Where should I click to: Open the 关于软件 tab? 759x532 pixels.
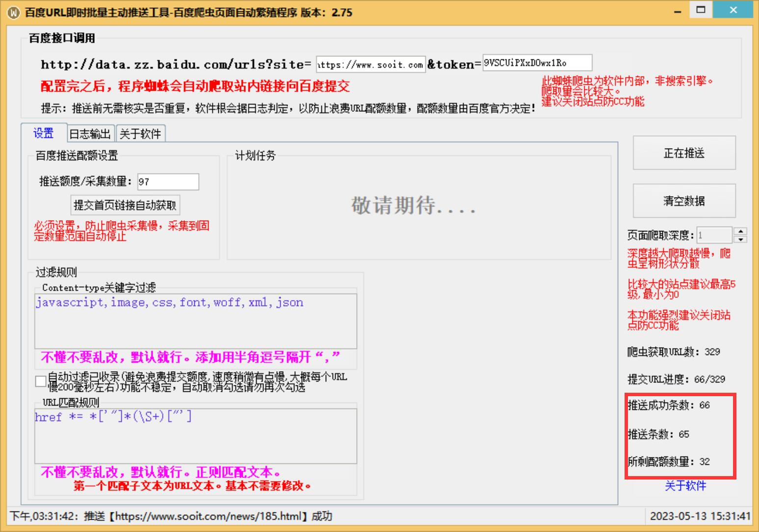pyautogui.click(x=140, y=134)
